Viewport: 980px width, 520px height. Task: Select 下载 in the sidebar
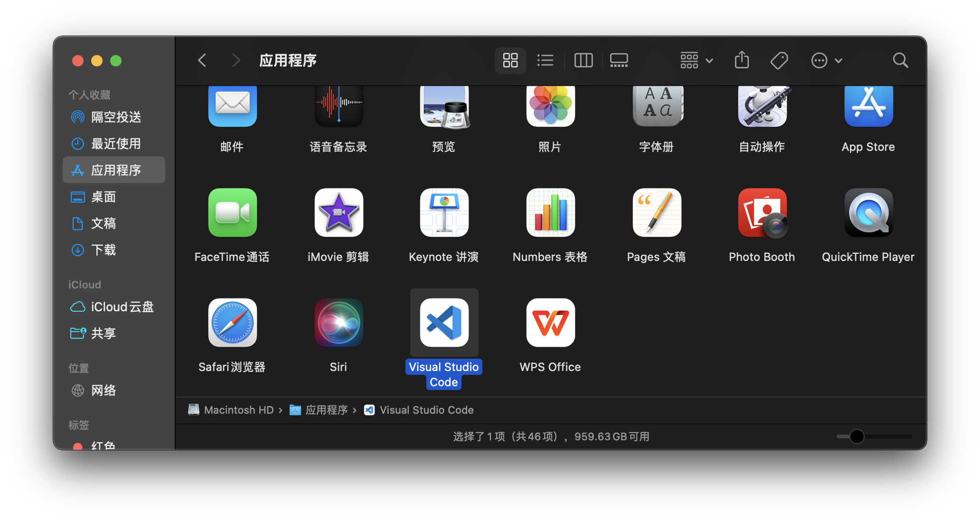pyautogui.click(x=104, y=250)
